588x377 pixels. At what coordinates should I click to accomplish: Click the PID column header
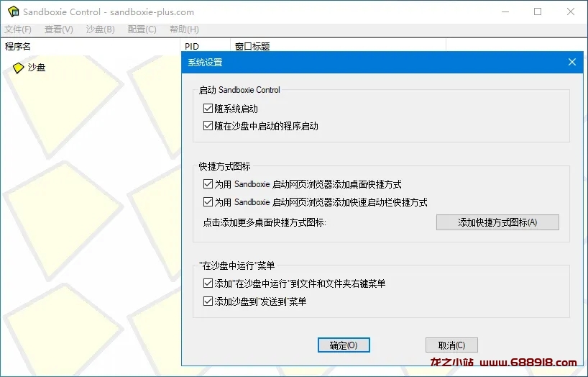click(192, 47)
